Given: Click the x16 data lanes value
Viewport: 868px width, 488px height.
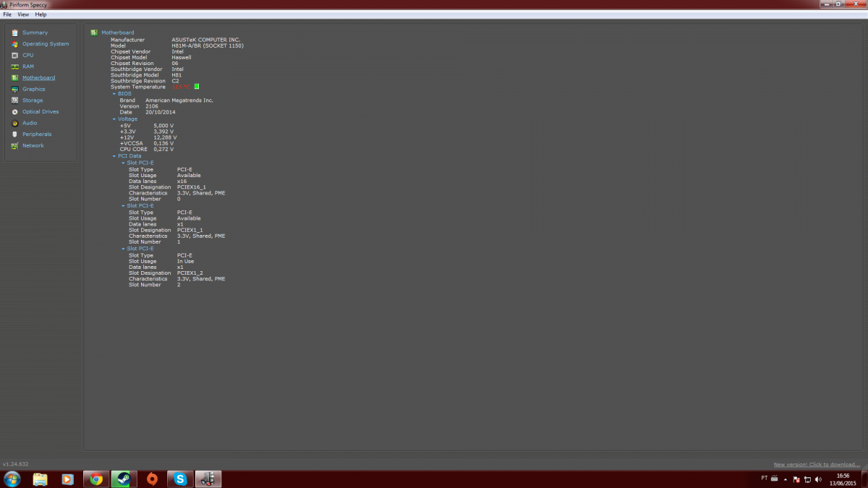Looking at the screenshot, I should click(182, 181).
